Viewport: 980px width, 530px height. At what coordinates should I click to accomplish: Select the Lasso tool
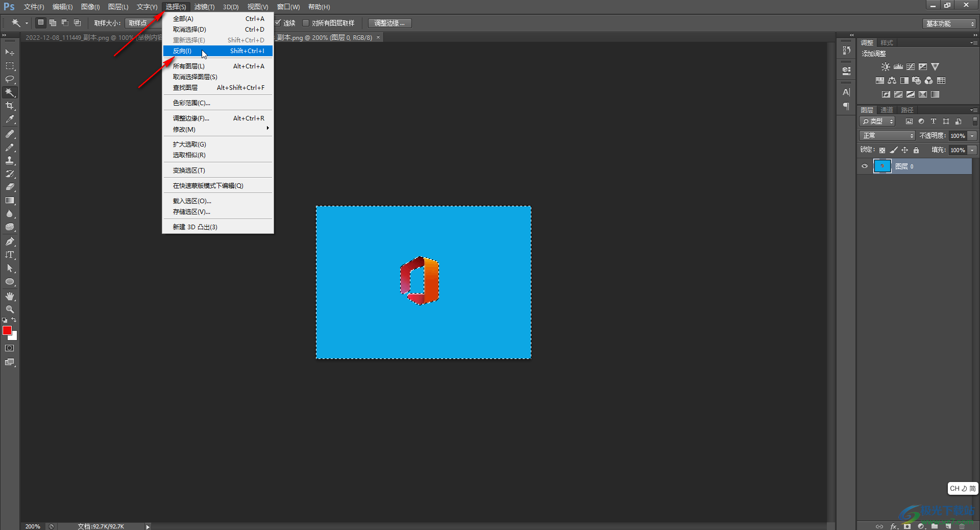click(10, 79)
